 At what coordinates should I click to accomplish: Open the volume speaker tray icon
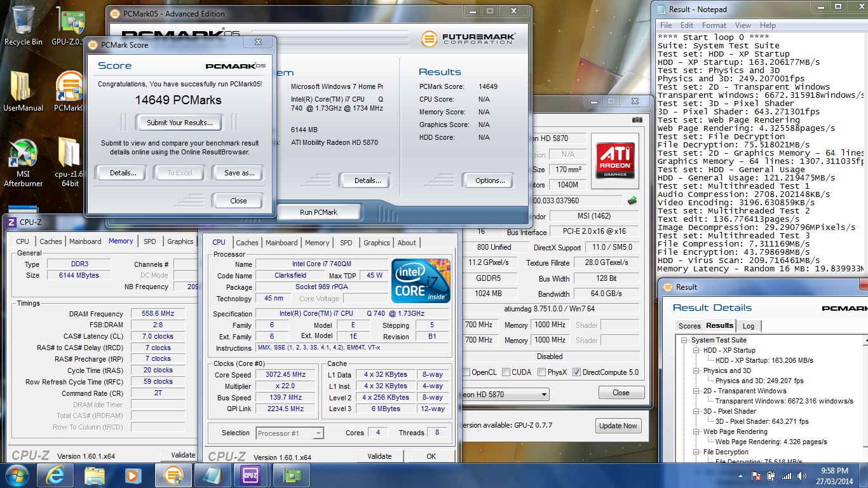point(802,475)
